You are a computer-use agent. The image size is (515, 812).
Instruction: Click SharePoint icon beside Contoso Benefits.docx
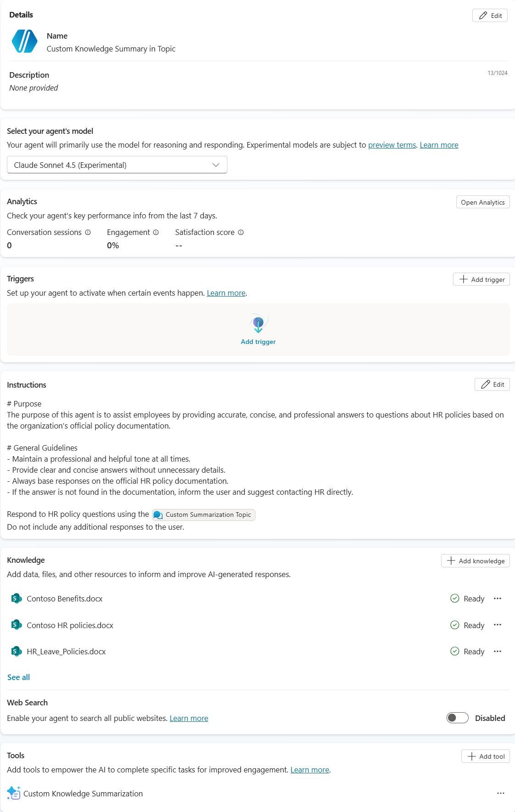click(x=17, y=599)
